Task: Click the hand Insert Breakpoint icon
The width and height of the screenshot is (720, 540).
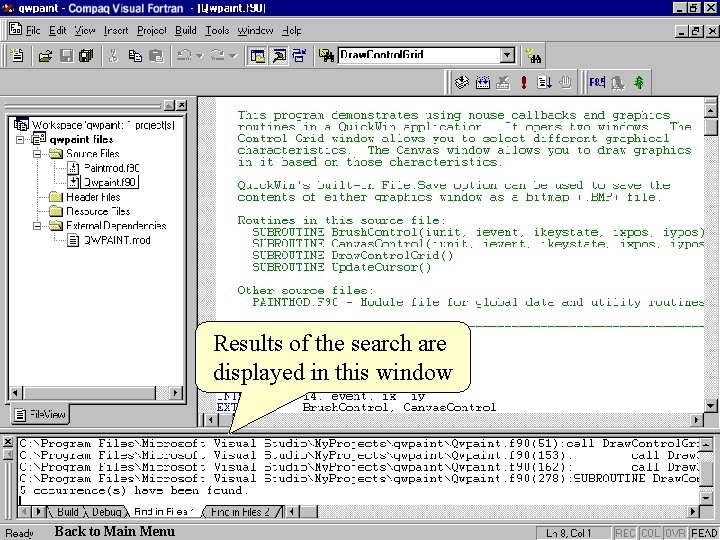Action: click(x=565, y=83)
